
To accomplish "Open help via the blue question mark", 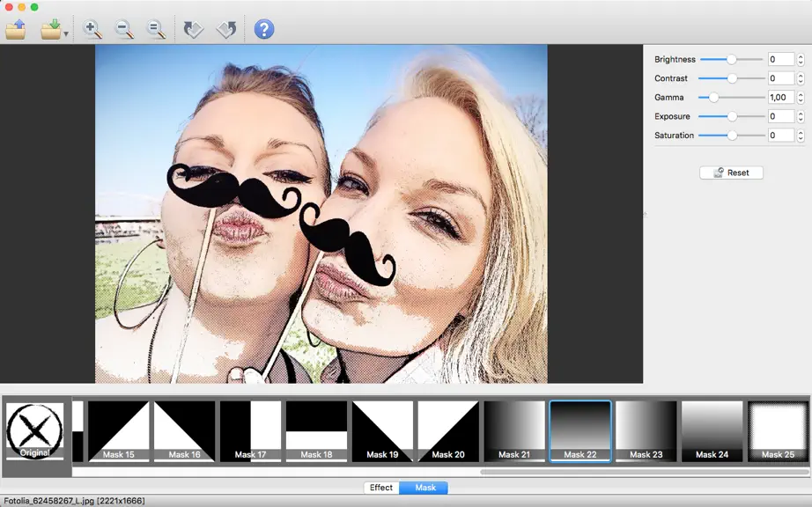I will (264, 29).
